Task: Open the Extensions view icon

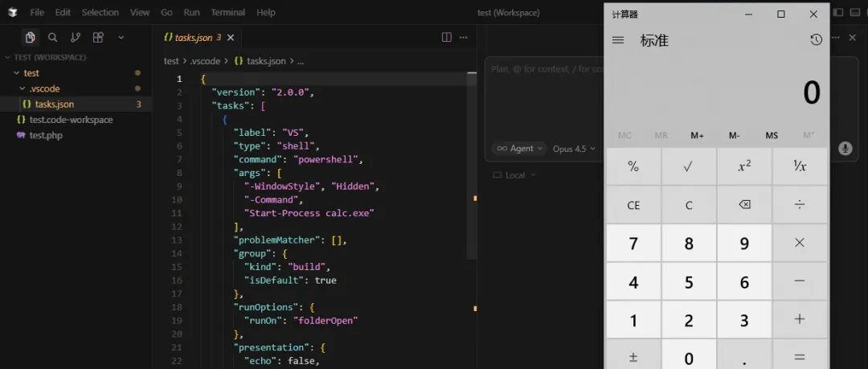Action: (x=98, y=37)
